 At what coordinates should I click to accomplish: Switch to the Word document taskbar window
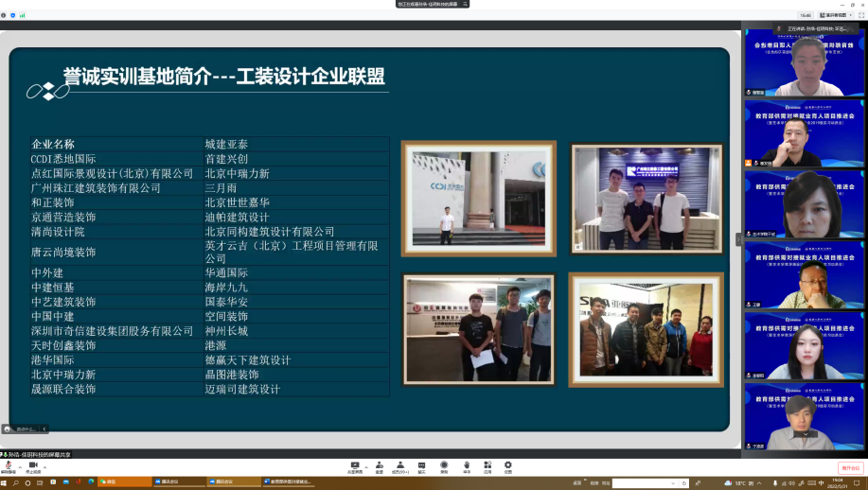[289, 482]
